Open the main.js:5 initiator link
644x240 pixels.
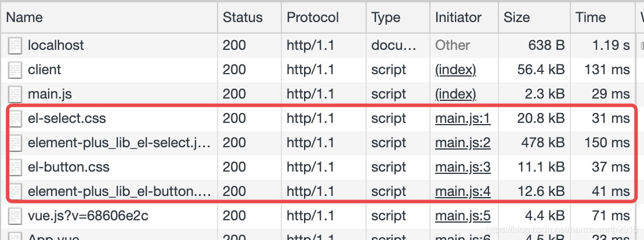(x=463, y=216)
